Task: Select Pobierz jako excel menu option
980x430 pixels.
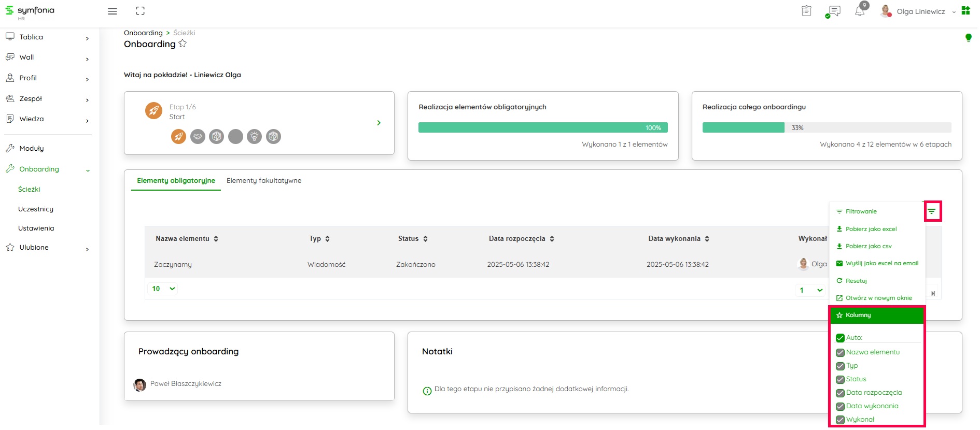Action: tap(871, 229)
